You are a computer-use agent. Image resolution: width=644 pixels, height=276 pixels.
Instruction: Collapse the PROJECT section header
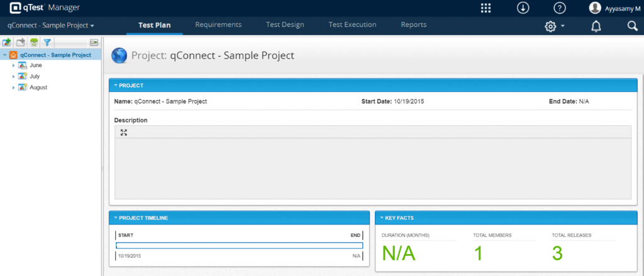click(x=116, y=85)
